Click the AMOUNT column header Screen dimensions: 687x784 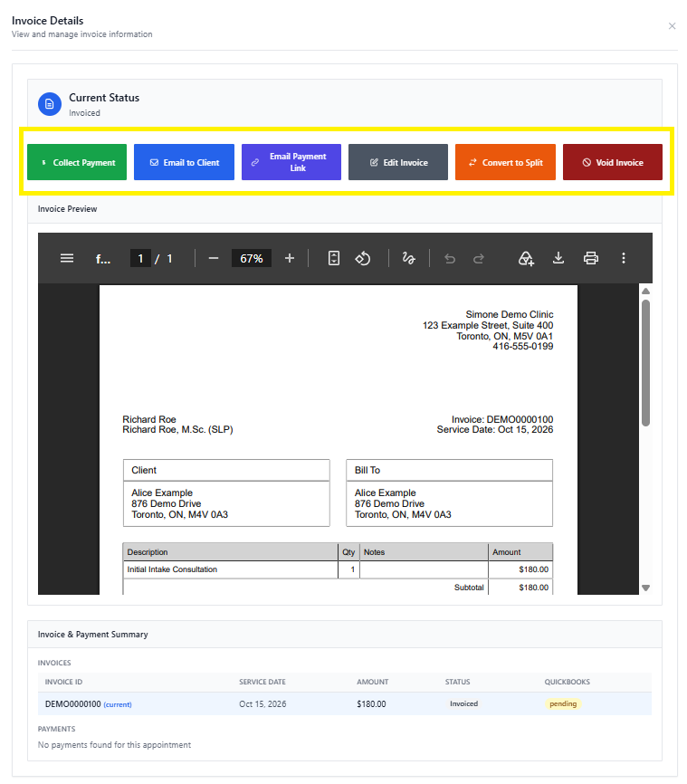click(x=373, y=682)
